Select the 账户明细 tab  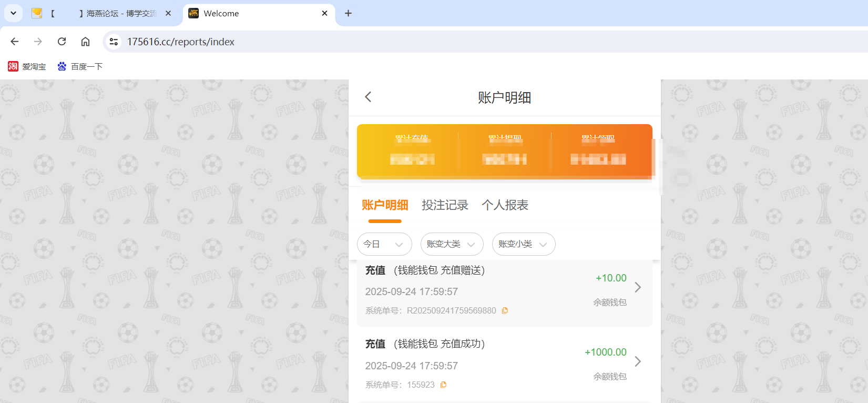[385, 205]
